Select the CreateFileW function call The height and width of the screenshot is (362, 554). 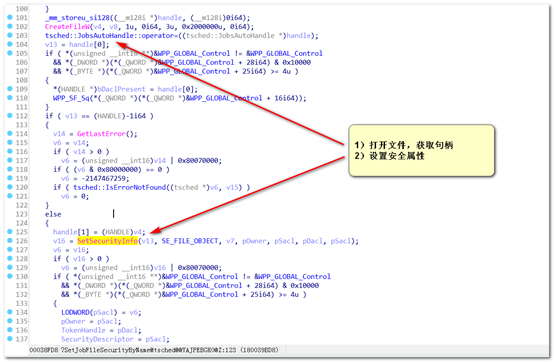pos(67,27)
